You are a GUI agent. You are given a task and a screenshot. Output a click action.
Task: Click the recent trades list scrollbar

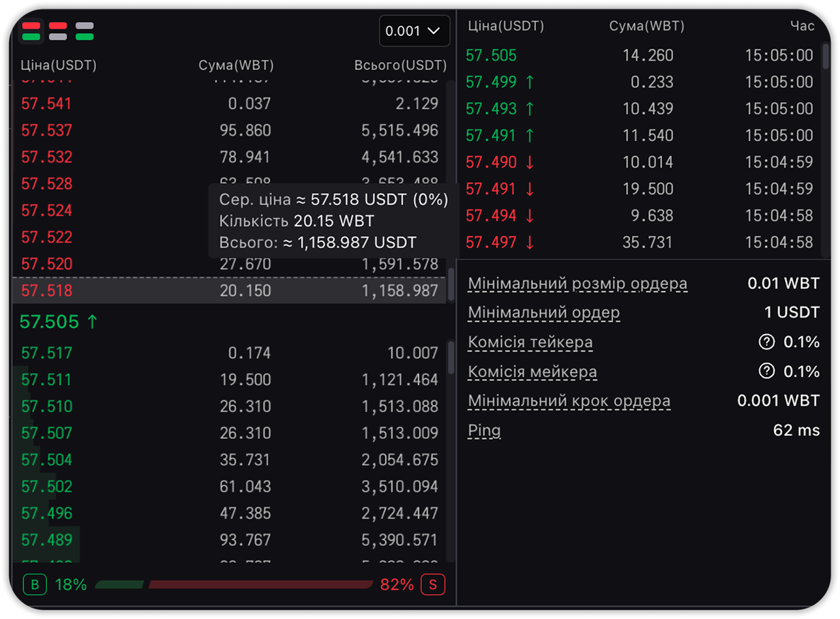pyautogui.click(x=826, y=57)
